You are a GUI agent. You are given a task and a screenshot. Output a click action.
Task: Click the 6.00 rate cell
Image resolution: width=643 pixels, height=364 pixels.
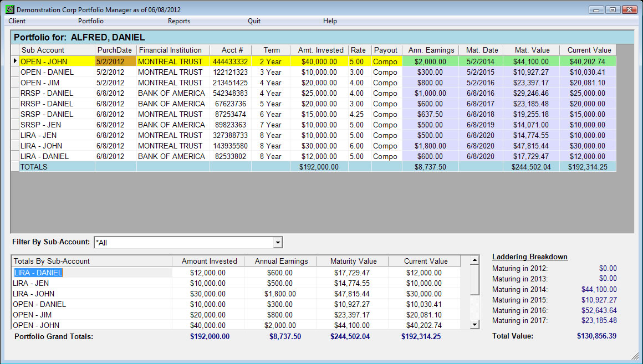point(360,146)
